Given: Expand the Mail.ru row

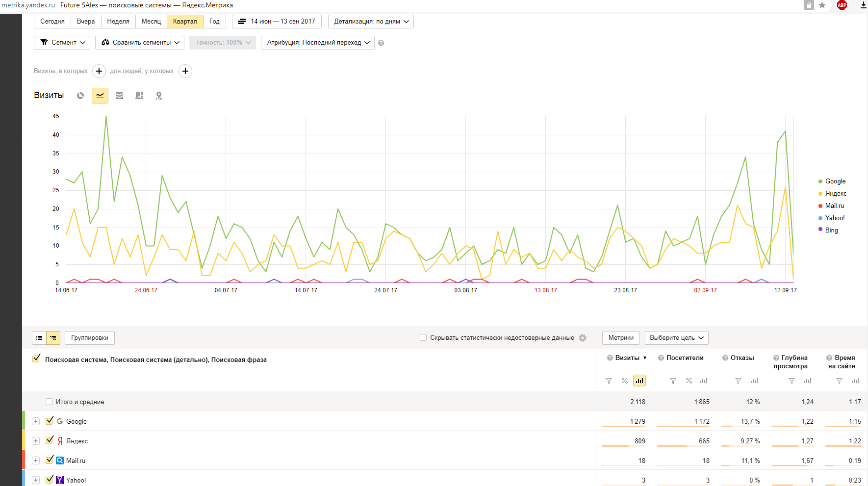Looking at the screenshot, I should pyautogui.click(x=36, y=460).
